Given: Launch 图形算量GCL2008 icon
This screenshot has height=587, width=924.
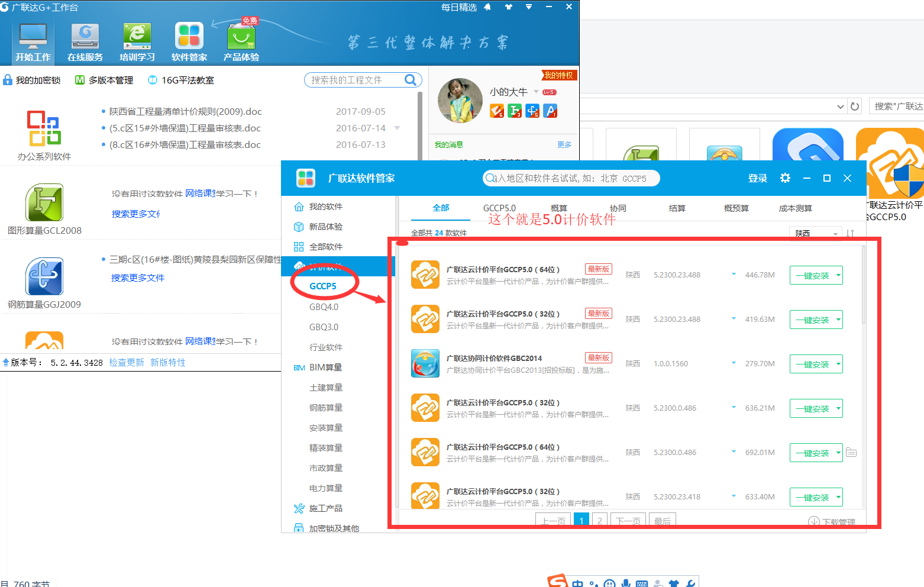Looking at the screenshot, I should tap(44, 202).
